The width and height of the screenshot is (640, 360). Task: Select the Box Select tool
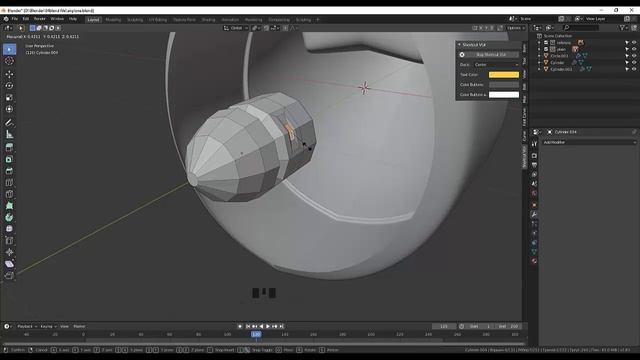click(x=9, y=49)
